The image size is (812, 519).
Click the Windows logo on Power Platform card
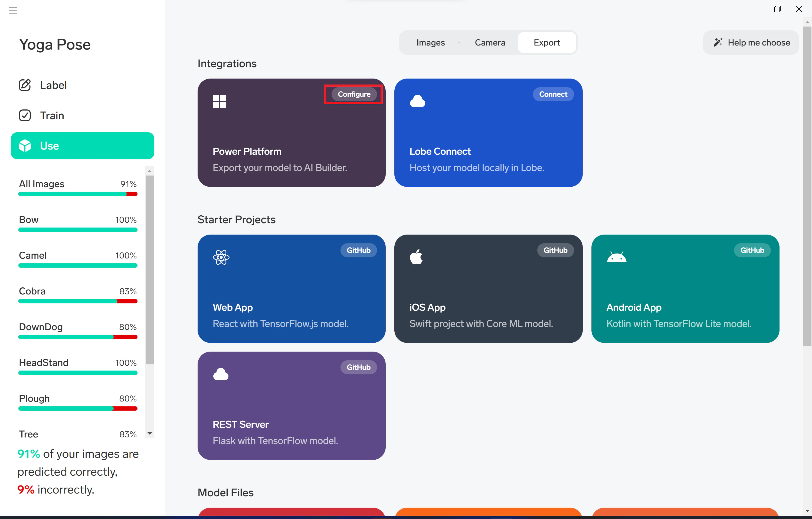coord(219,101)
